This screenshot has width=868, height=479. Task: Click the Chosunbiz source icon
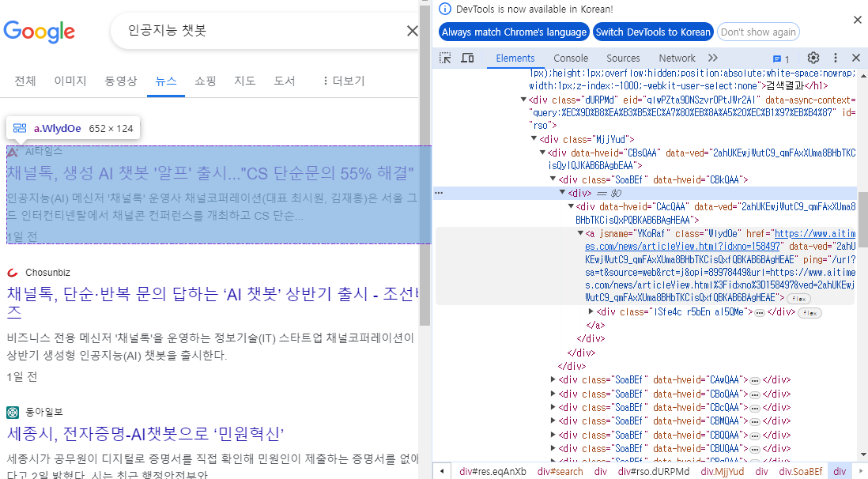tap(13, 273)
